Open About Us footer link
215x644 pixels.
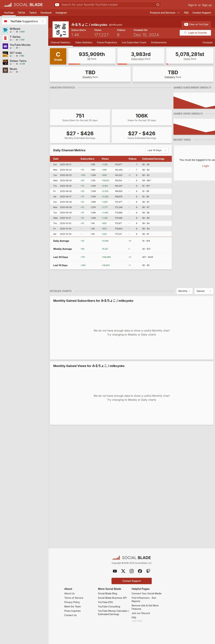69,594
